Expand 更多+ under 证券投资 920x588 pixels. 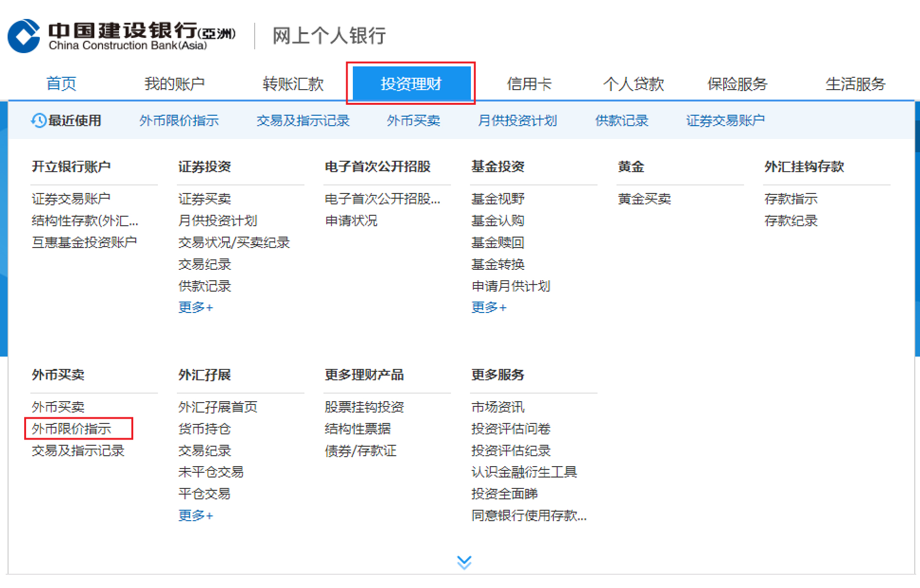[196, 307]
